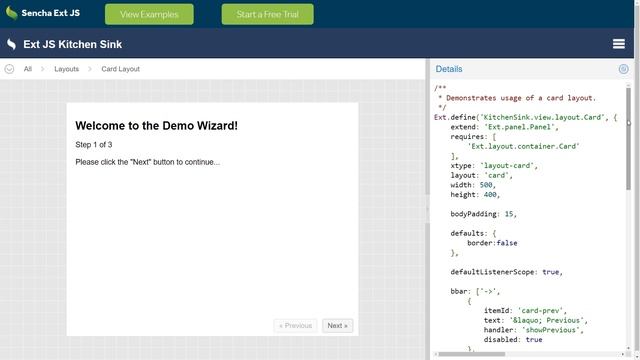Viewport: 640px width, 360px height.
Task: Click the 'defaultListenerScope: true' code line
Action: tap(507, 272)
